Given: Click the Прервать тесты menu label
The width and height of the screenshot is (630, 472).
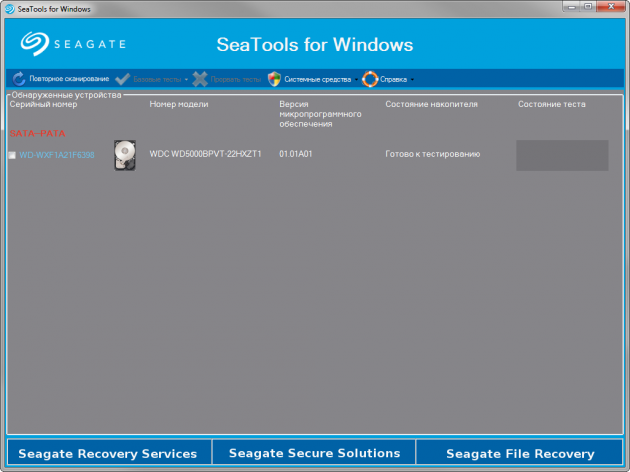Looking at the screenshot, I should pos(236,80).
